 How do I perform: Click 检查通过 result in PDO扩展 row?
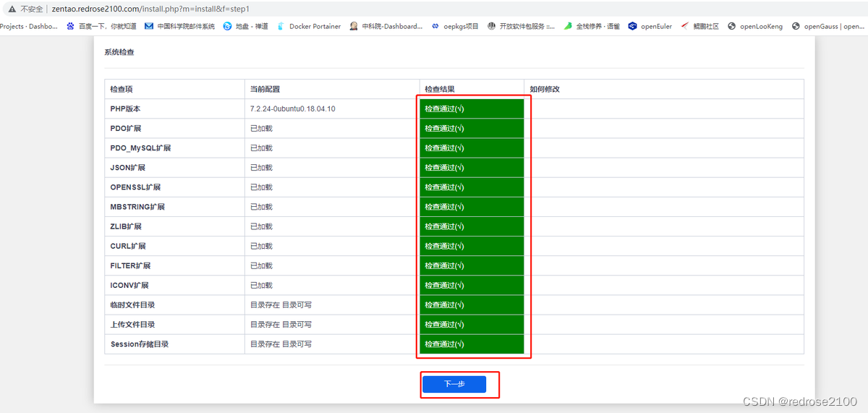(472, 128)
